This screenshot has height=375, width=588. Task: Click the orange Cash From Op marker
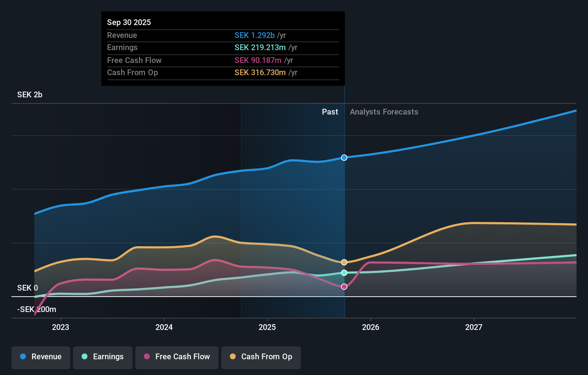(x=344, y=262)
